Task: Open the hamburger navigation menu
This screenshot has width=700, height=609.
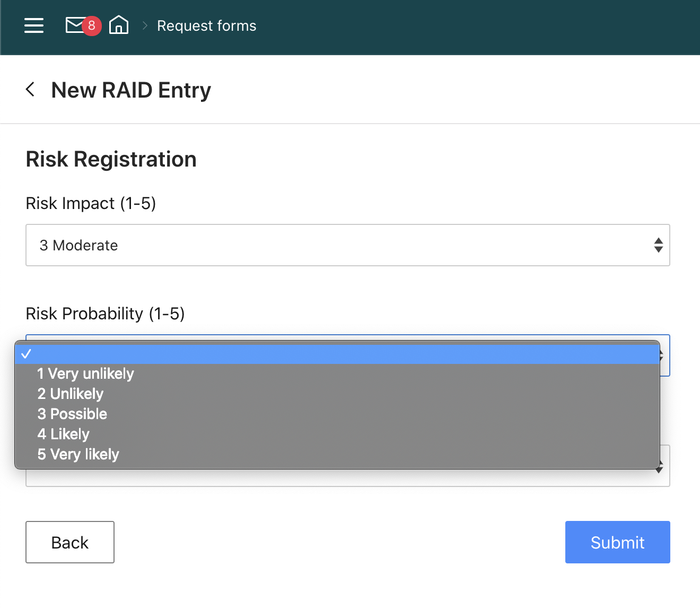Action: pyautogui.click(x=34, y=25)
